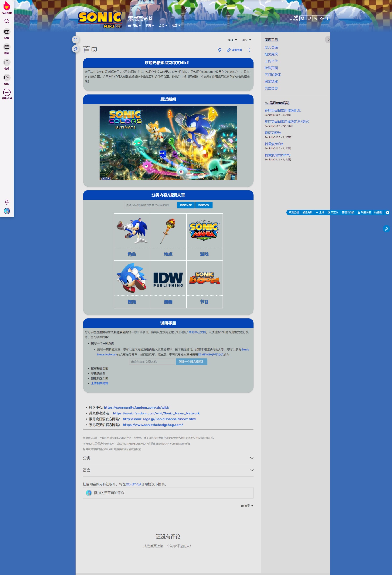This screenshot has height=575, width=392.
Task: Expand the 分类 section at bottom
Action: pos(168,458)
